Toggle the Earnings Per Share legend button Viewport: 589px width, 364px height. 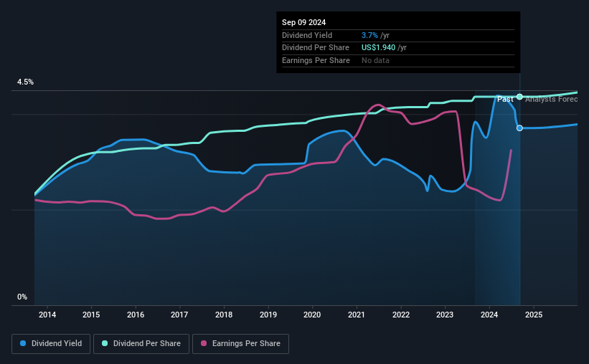tap(240, 343)
